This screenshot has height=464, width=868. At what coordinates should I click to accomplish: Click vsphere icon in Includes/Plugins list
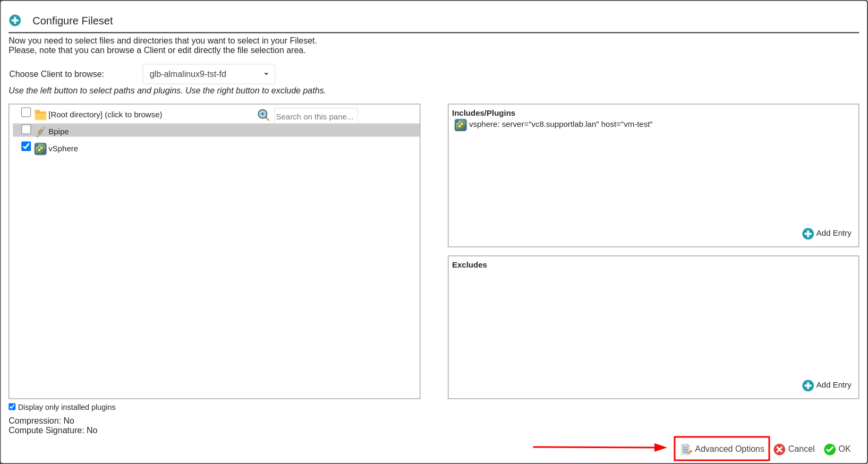461,125
